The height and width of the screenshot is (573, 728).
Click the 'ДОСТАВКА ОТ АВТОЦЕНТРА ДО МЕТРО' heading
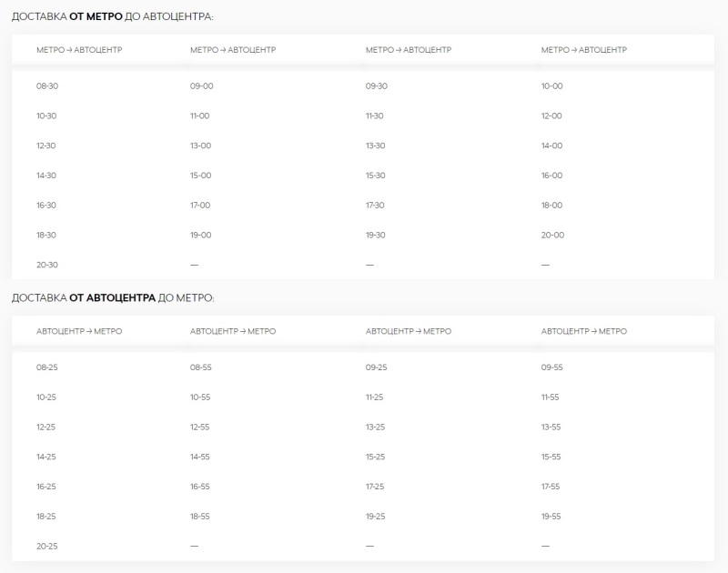coord(113,298)
